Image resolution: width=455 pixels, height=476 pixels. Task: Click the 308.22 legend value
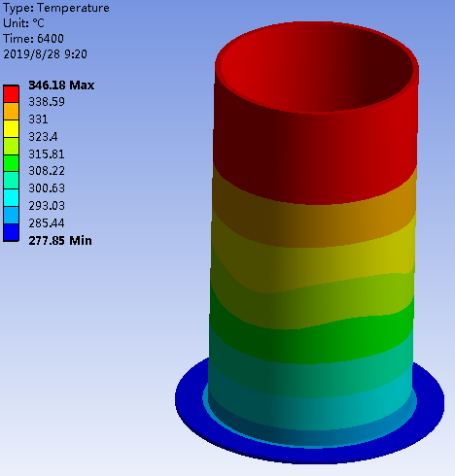tap(47, 171)
